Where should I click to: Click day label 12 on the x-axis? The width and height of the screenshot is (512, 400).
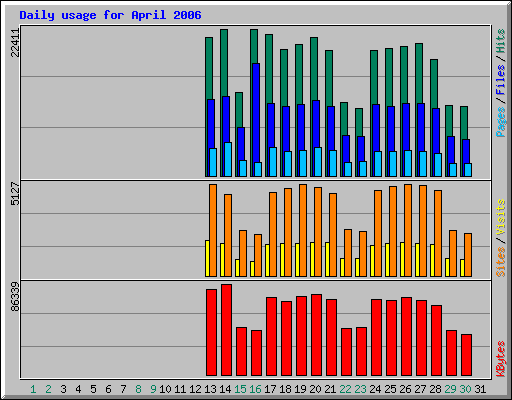195,389
